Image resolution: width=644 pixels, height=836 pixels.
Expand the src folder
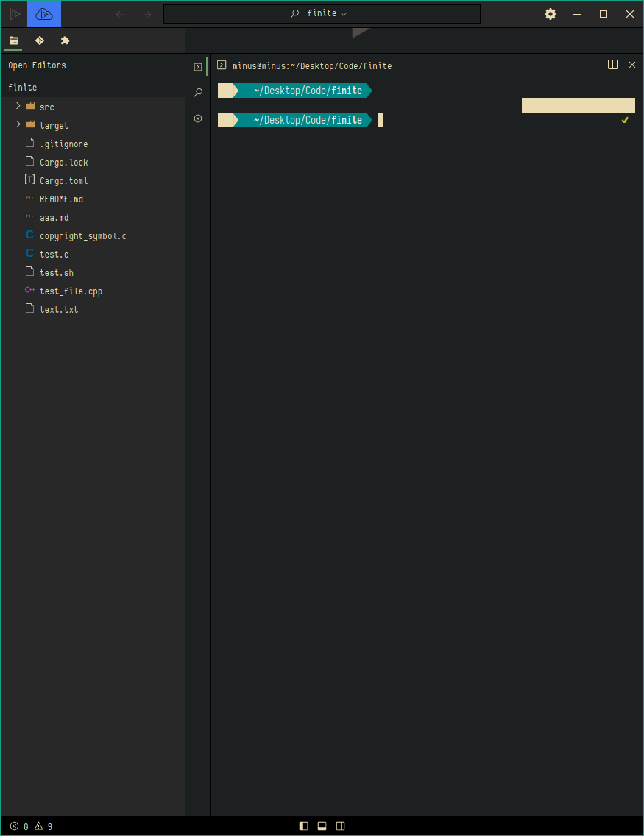coord(18,106)
